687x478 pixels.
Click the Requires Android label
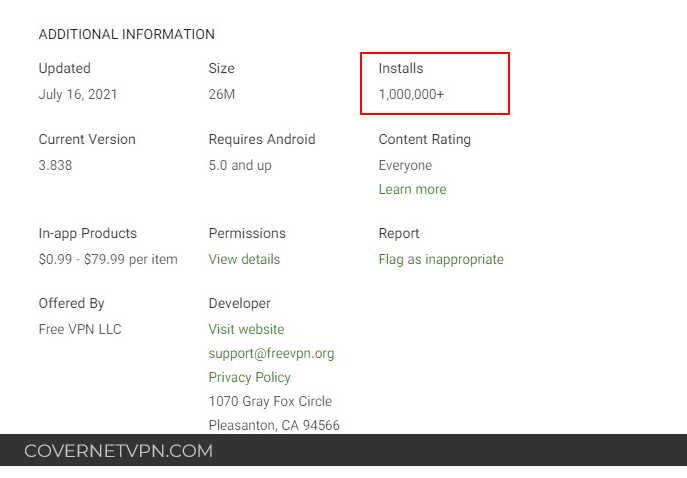point(261,139)
